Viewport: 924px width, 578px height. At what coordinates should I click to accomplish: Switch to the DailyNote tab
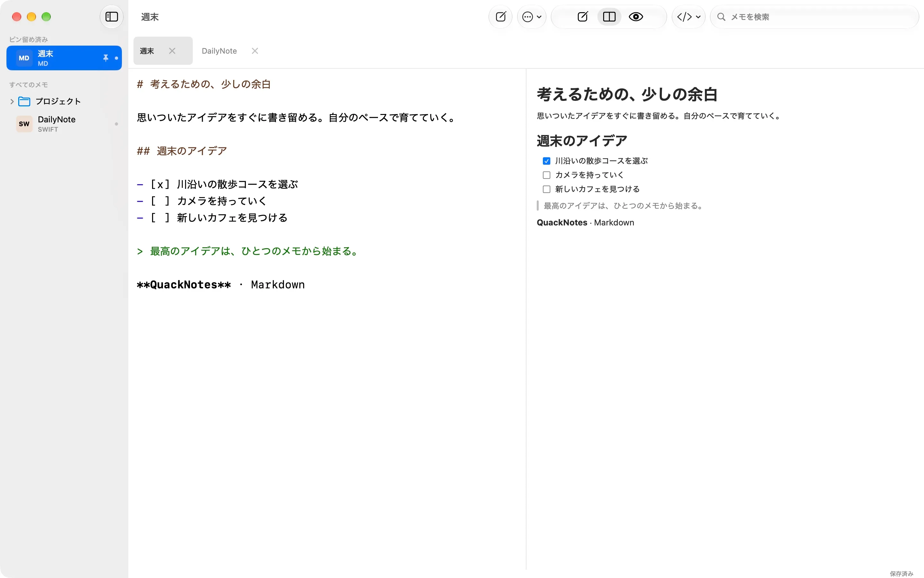coord(219,51)
